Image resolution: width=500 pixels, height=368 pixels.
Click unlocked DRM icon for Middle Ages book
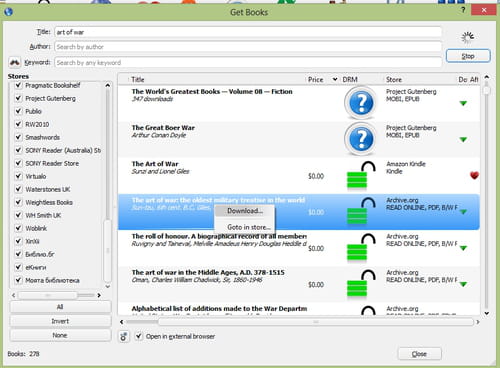click(x=361, y=284)
